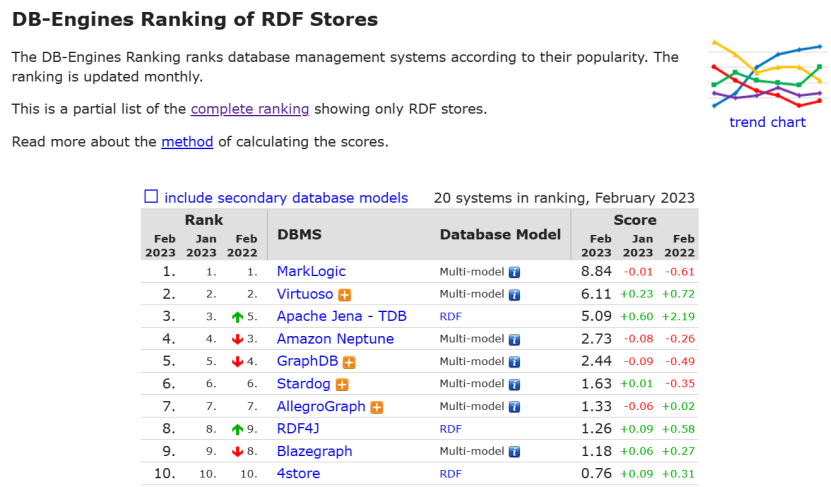The width and height of the screenshot is (831, 487).
Task: Click RDF model link in 4store row
Action: click(450, 474)
